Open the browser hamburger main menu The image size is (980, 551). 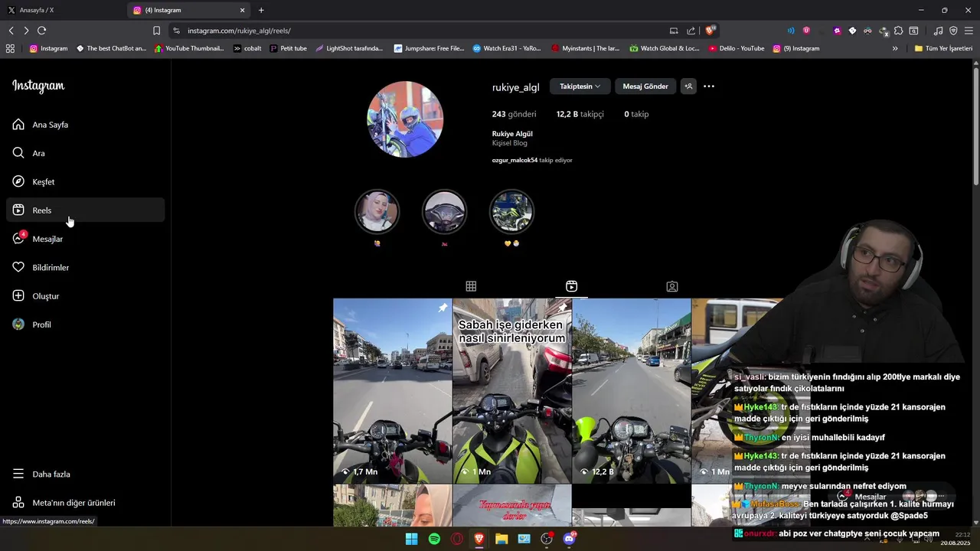pyautogui.click(x=969, y=31)
